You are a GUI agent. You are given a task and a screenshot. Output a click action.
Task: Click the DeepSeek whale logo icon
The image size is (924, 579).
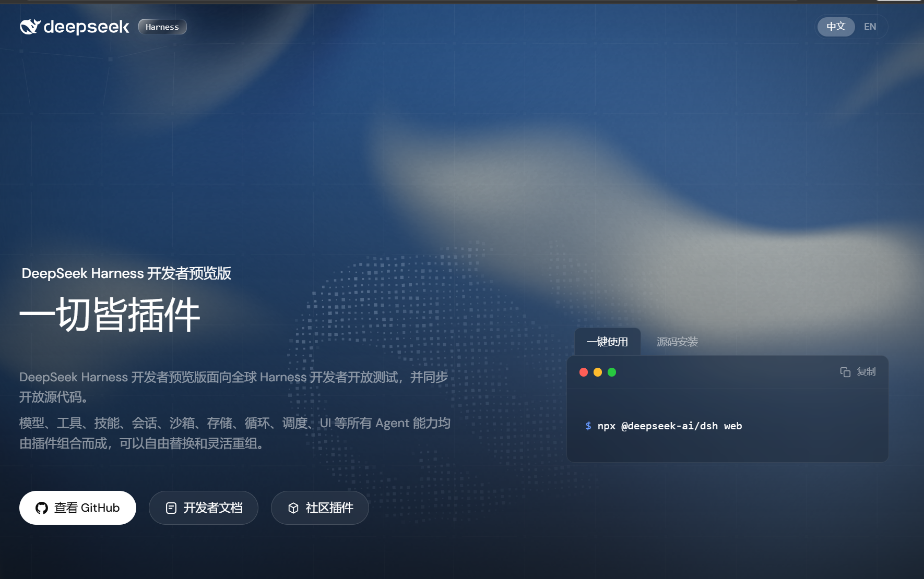click(30, 27)
